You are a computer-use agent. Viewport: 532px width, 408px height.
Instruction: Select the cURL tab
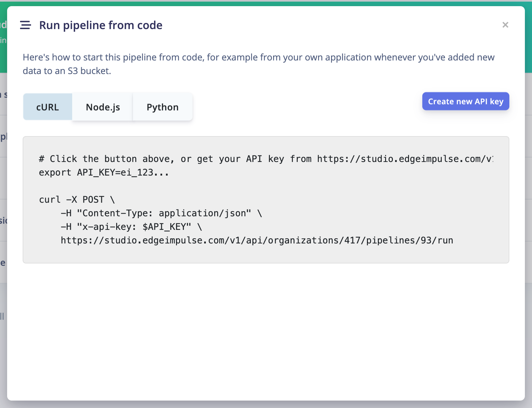tap(48, 107)
